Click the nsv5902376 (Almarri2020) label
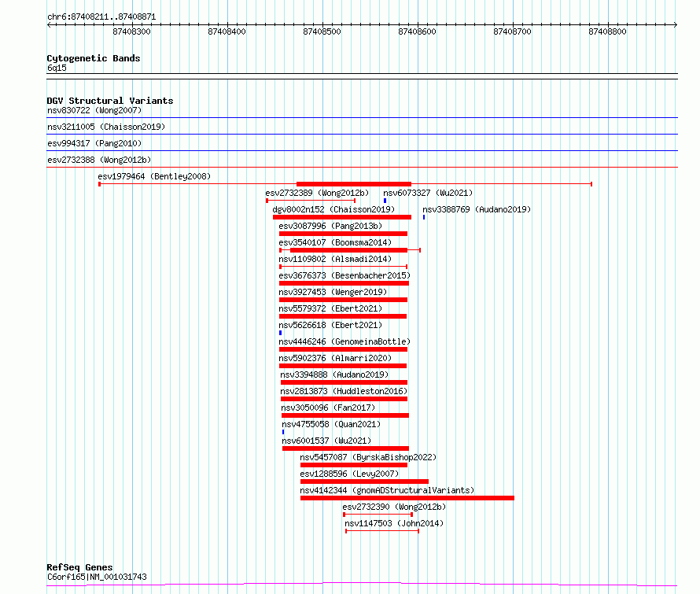This screenshot has height=594, width=700. coord(335,358)
